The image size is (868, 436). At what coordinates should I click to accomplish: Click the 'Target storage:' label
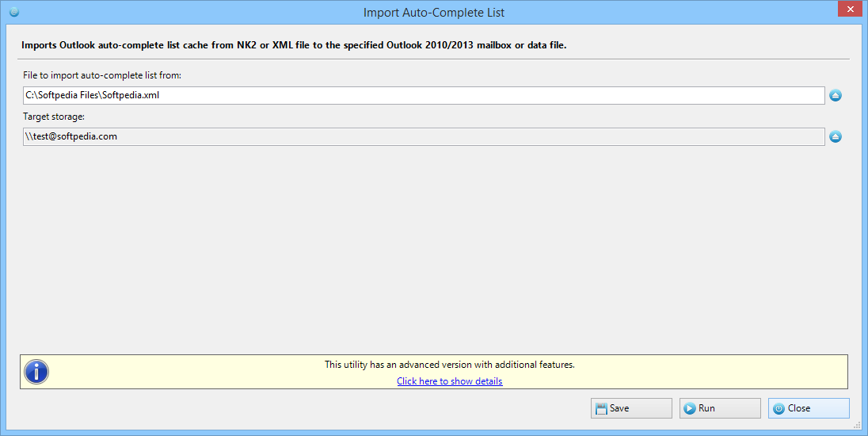[x=54, y=117]
